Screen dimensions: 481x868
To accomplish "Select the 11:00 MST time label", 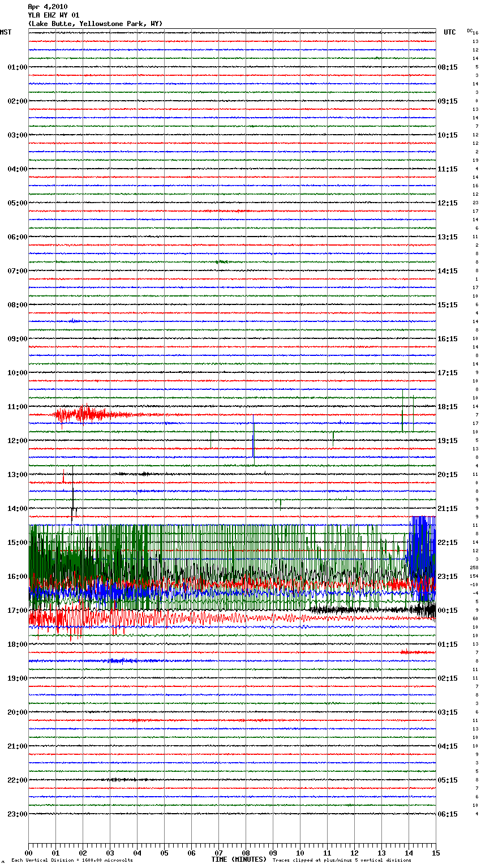I will point(17,407).
